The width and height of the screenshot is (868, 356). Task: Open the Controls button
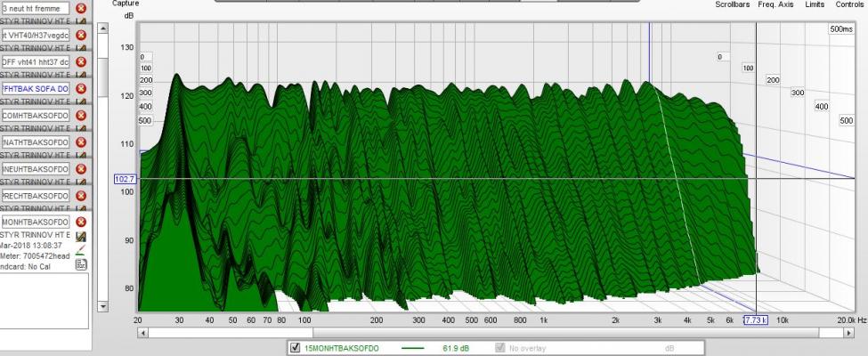[x=849, y=4]
